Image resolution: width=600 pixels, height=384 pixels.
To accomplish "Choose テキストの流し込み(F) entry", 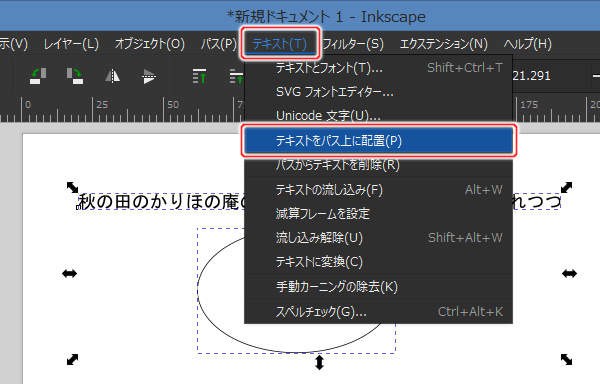I will pyautogui.click(x=378, y=190).
